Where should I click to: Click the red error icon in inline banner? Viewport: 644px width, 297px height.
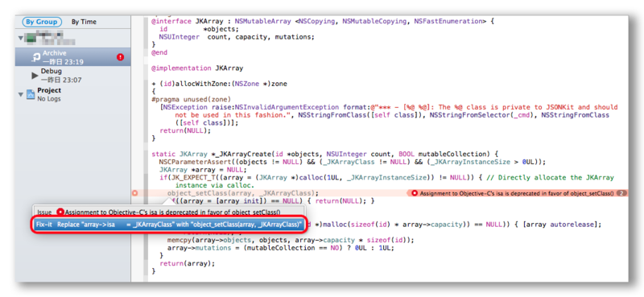tap(415, 193)
